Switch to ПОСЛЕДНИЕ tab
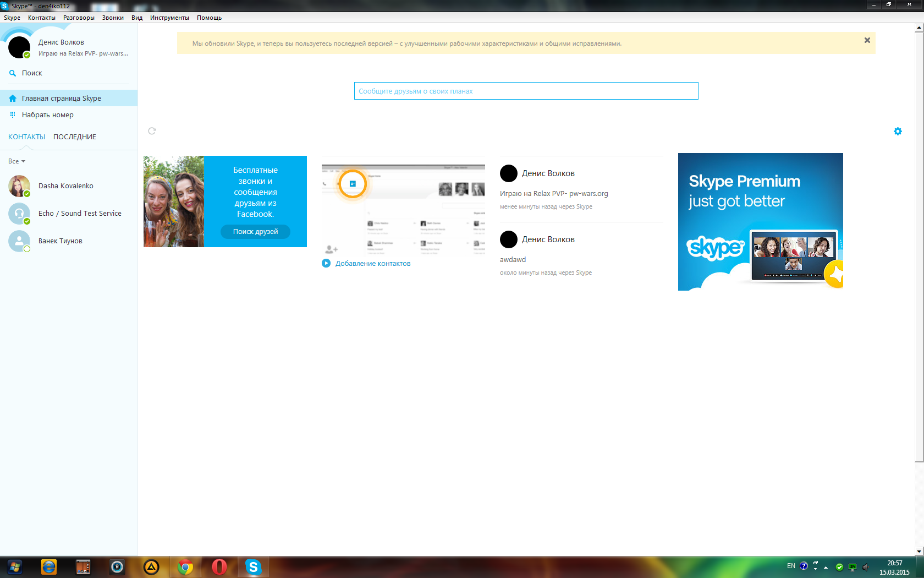 [75, 137]
